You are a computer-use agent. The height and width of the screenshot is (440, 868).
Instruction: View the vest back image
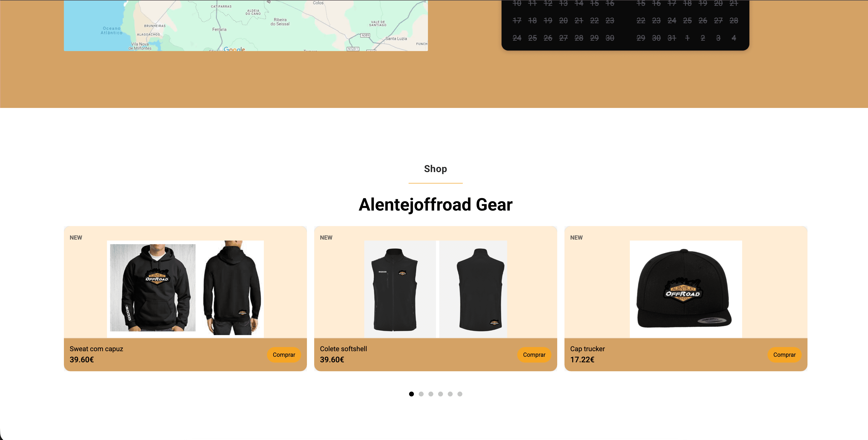473,289
